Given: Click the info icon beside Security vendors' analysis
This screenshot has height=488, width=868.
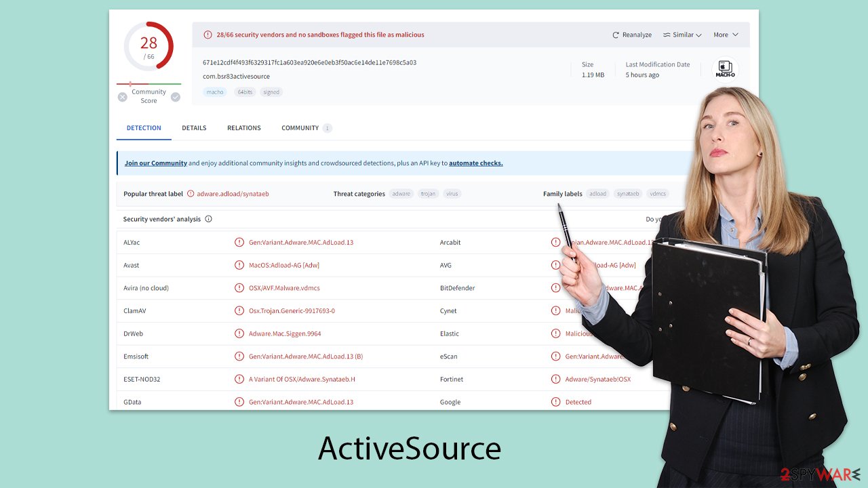Looking at the screenshot, I should tap(208, 219).
